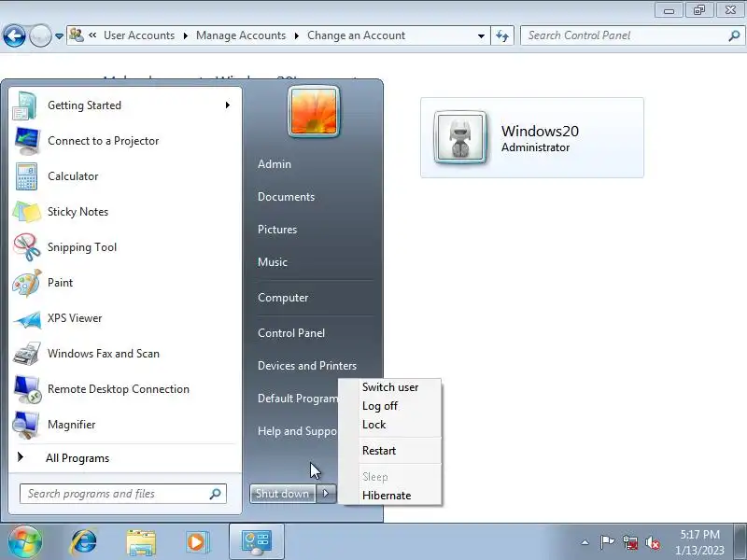Open Help and Support
Screen dimensions: 747x560
tap(298, 431)
